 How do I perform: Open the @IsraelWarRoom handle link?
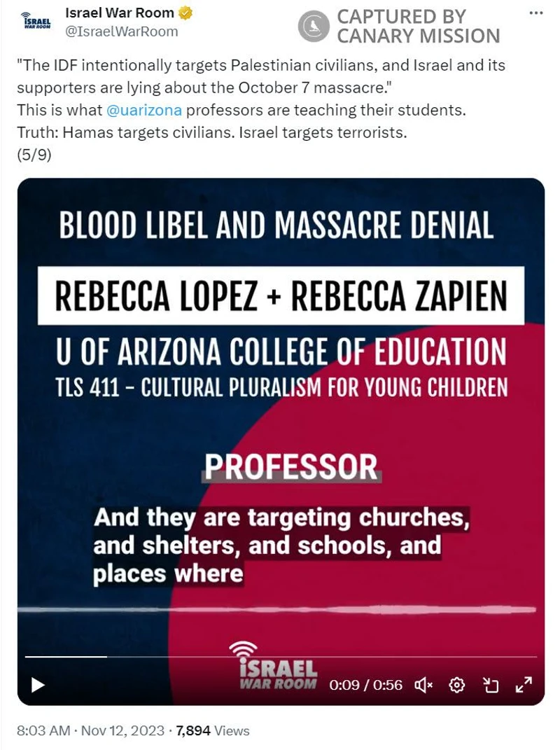(121, 32)
